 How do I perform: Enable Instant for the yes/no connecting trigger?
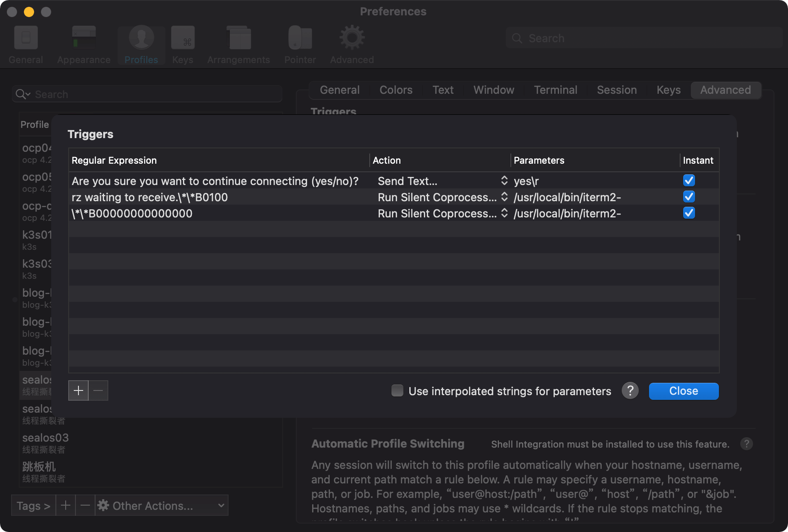coord(689,180)
